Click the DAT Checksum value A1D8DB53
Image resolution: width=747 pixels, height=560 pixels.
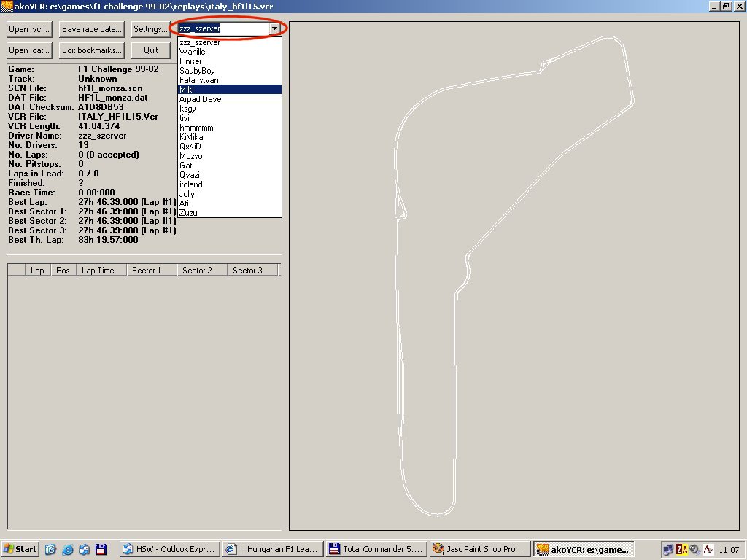tap(101, 107)
